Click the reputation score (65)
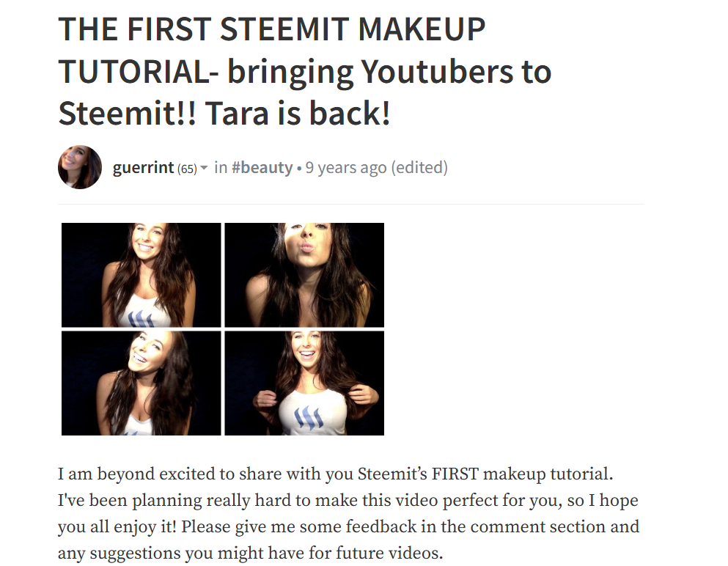728x566 pixels. click(x=187, y=169)
